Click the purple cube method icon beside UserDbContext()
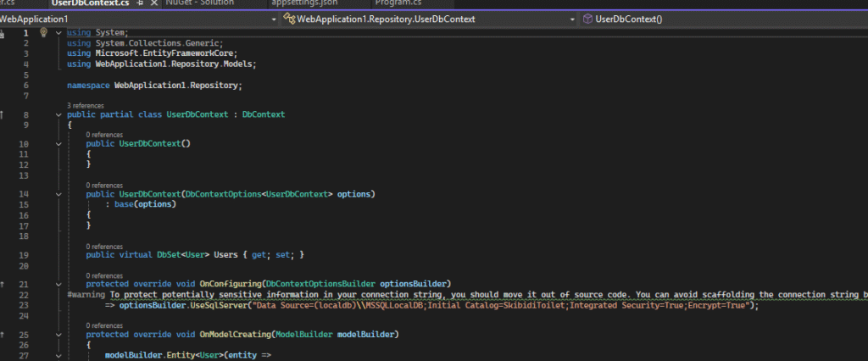868x361 pixels. click(587, 19)
